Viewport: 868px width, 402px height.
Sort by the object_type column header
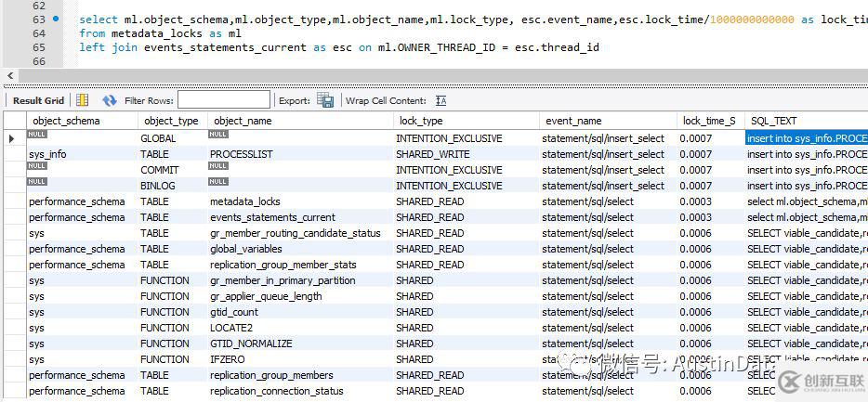tap(173, 121)
